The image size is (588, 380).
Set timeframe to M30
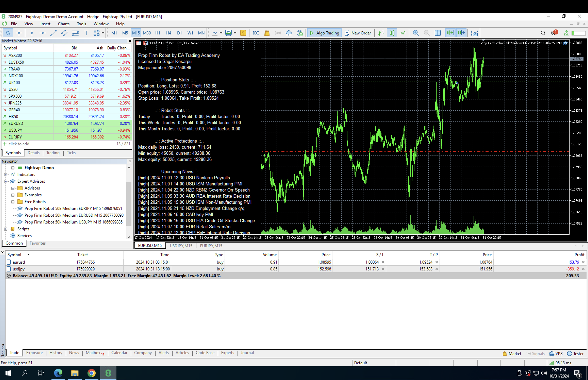147,33
